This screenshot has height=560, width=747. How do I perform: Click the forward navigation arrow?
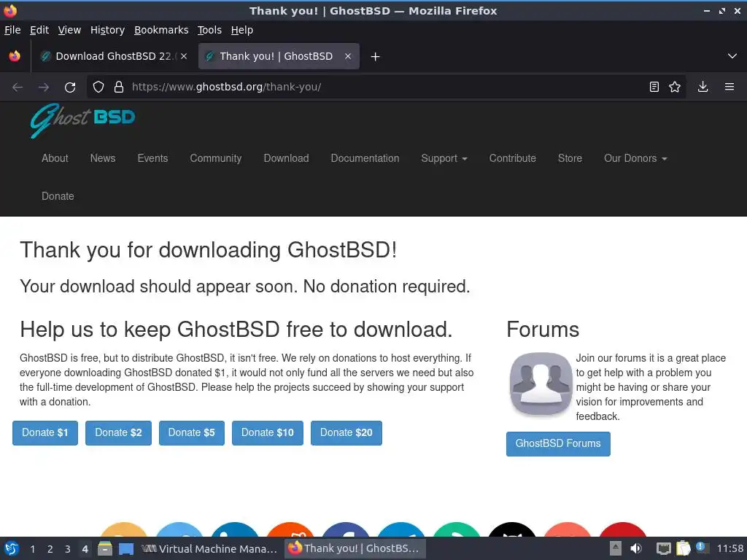[x=44, y=87]
